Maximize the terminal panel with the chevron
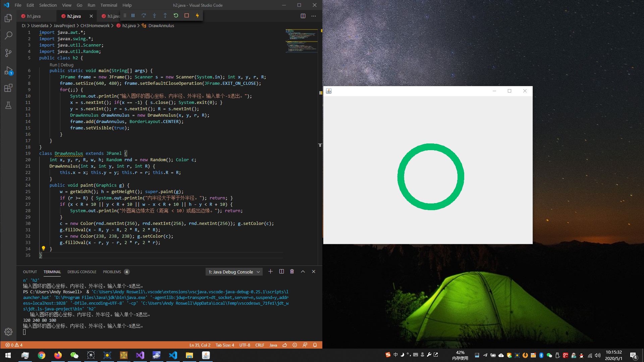The width and height of the screenshot is (644, 362). pyautogui.click(x=303, y=271)
